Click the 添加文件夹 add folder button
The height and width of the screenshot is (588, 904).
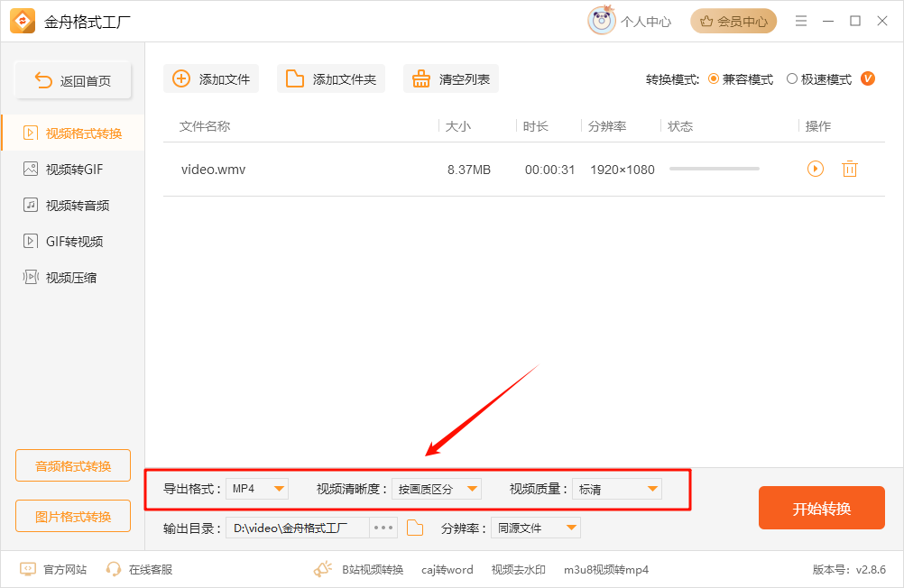331,79
